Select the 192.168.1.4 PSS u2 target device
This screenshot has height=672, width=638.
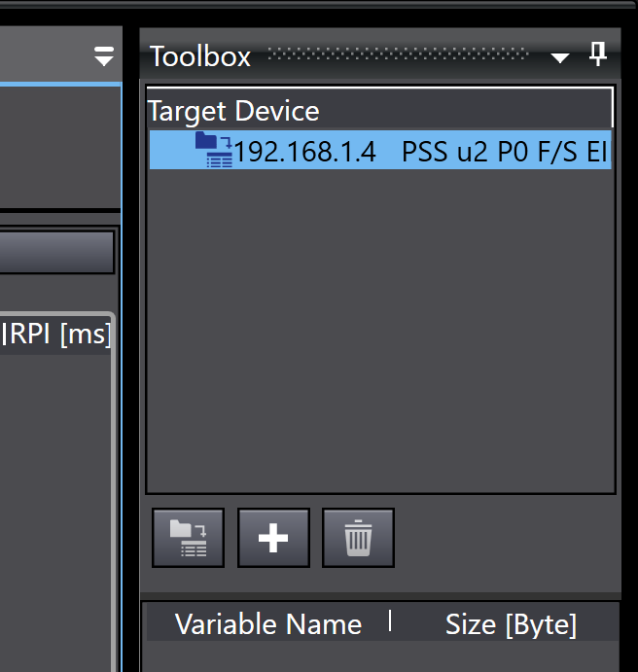(380, 150)
